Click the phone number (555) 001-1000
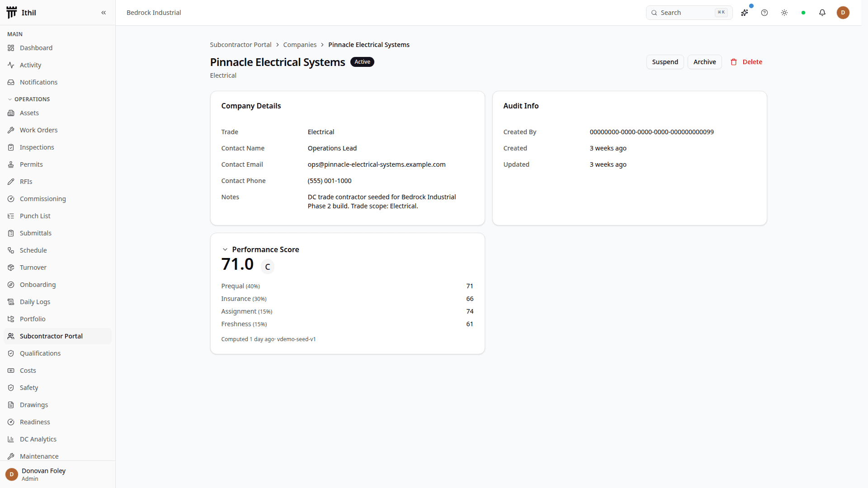868x488 pixels. pos(330,181)
